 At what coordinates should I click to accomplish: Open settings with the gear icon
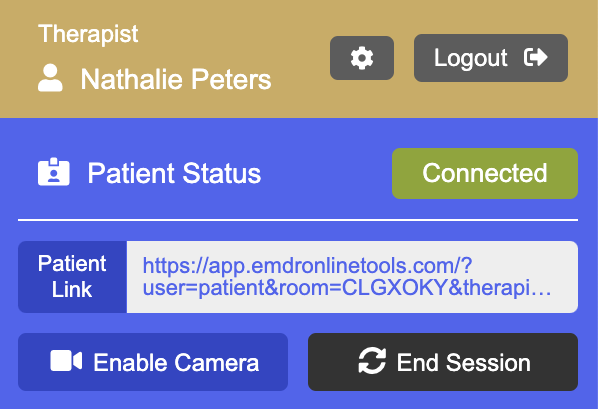tap(362, 58)
